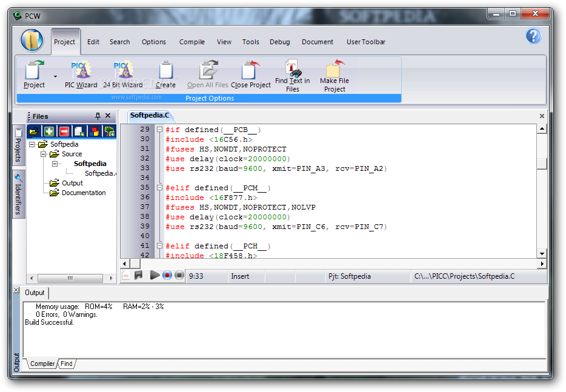Launch the PIC Wizard
Image resolution: width=566 pixels, height=392 pixels.
pyautogui.click(x=81, y=75)
